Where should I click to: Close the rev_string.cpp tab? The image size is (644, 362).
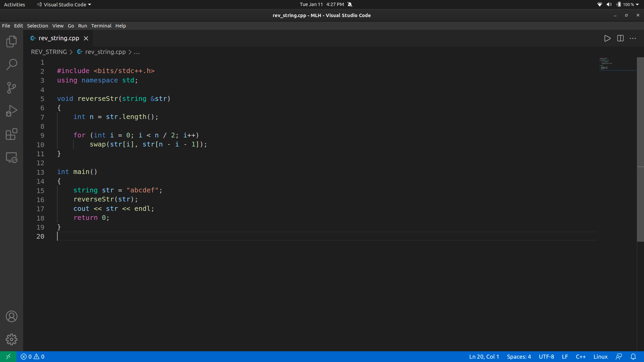(x=86, y=39)
